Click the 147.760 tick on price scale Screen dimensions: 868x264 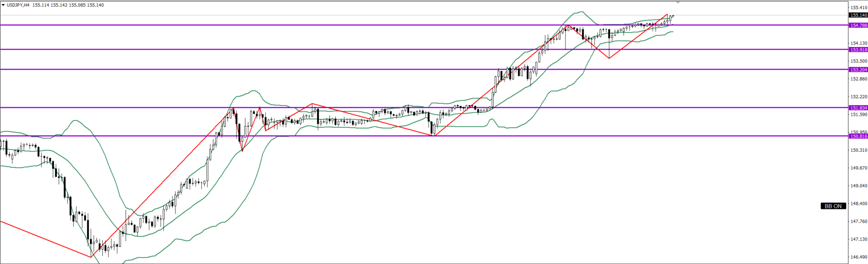click(x=858, y=221)
